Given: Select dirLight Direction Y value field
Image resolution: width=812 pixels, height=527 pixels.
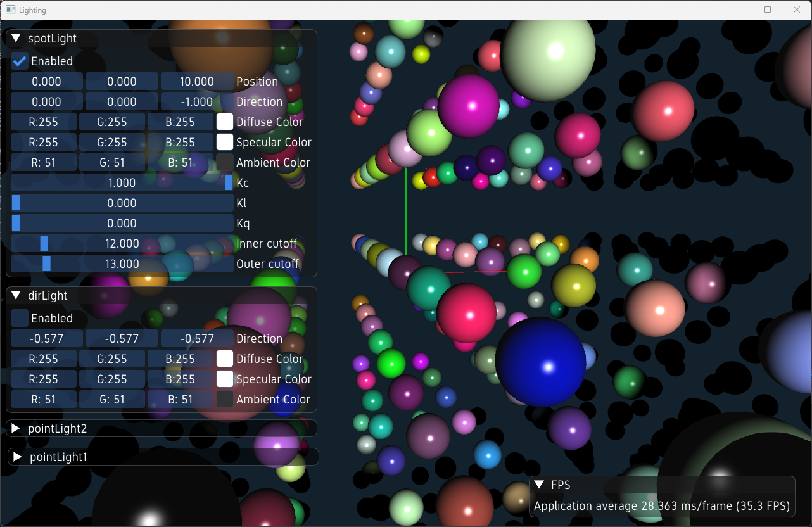Looking at the screenshot, I should pyautogui.click(x=122, y=339).
